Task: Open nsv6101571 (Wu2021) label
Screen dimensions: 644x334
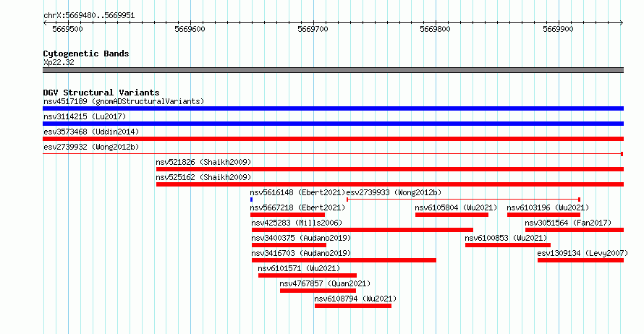Action: tap(299, 268)
